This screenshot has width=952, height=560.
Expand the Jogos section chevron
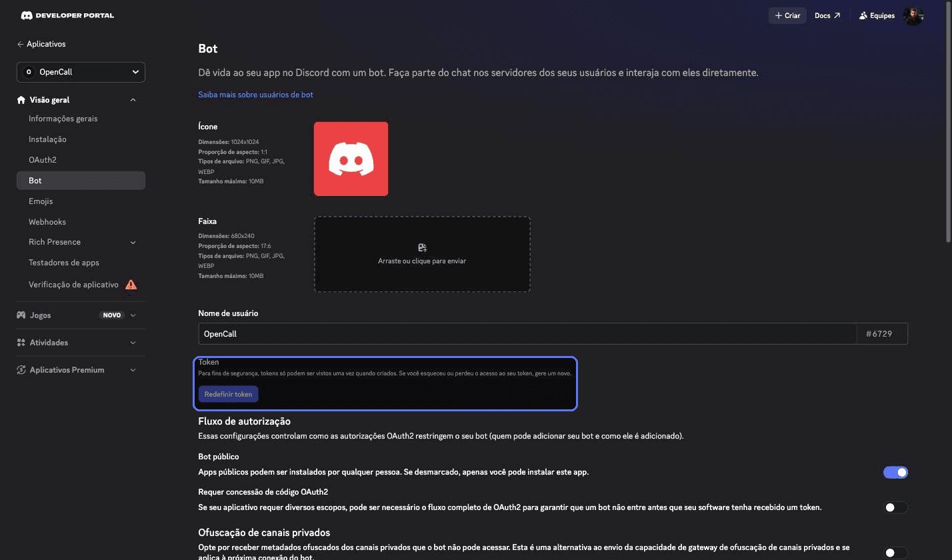point(133,315)
